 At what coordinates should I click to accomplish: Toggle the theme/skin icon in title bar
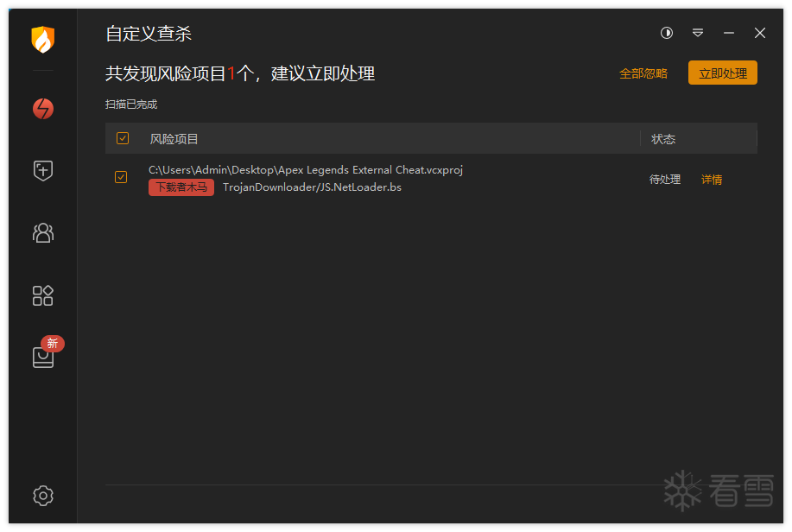667,33
